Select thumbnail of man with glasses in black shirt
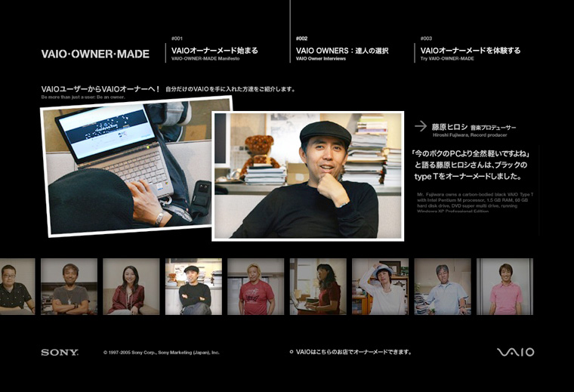Screen dimensions: 574x392 point(17,286)
